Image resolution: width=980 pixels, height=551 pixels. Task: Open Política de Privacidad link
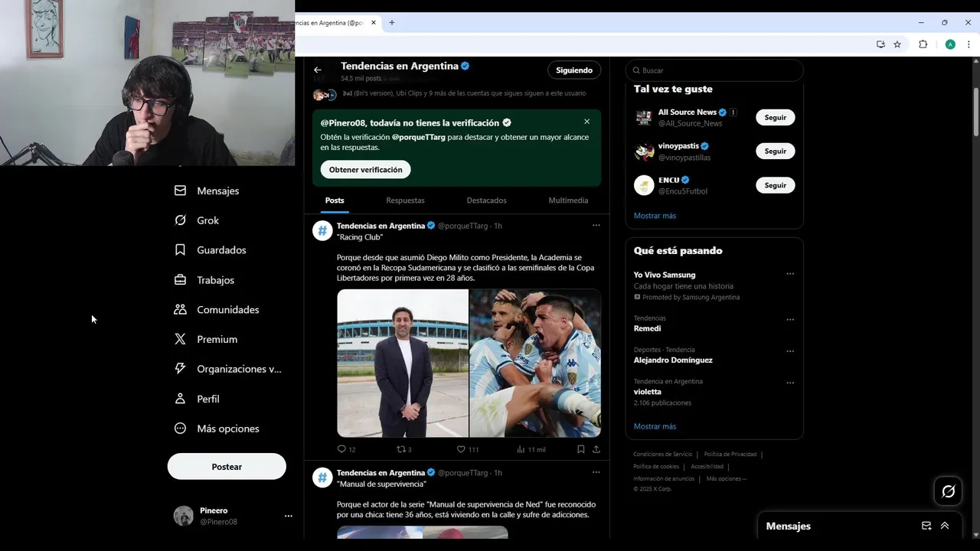click(730, 454)
